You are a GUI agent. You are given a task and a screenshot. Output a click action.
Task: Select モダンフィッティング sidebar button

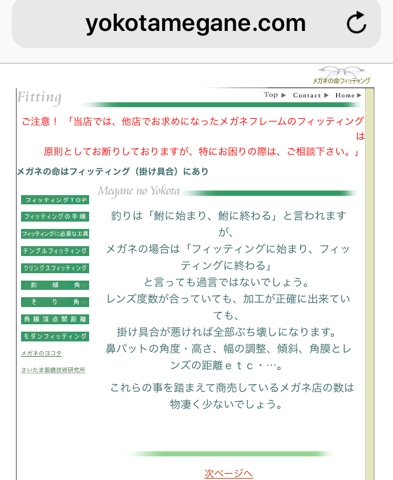55,336
